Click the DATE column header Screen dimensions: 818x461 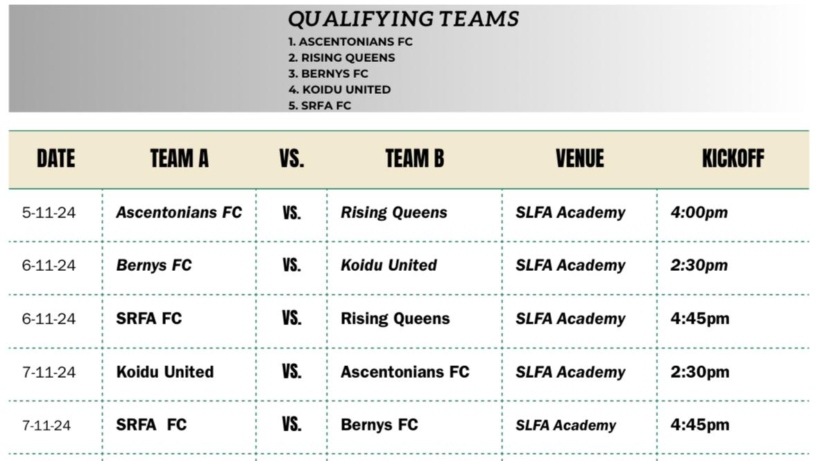click(x=56, y=159)
